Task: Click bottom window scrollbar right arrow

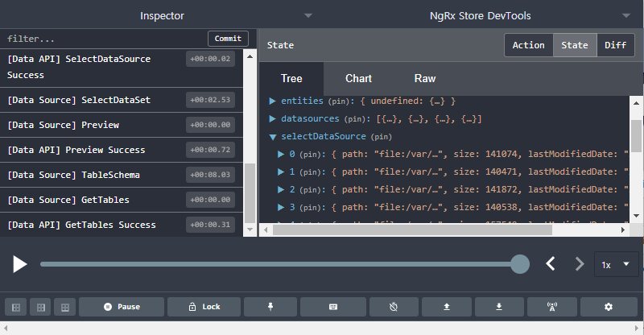Action: 638,328
